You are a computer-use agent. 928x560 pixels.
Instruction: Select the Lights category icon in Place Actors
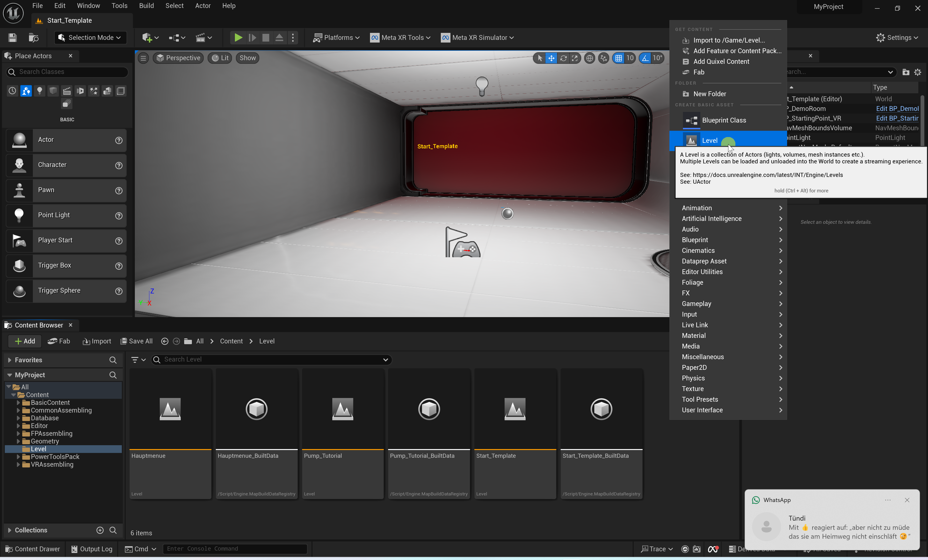tap(40, 91)
